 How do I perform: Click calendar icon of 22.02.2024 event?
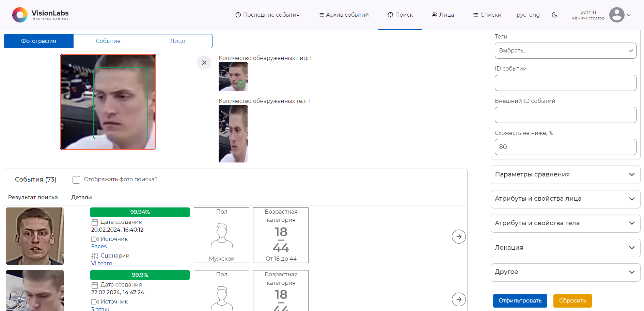(x=95, y=285)
